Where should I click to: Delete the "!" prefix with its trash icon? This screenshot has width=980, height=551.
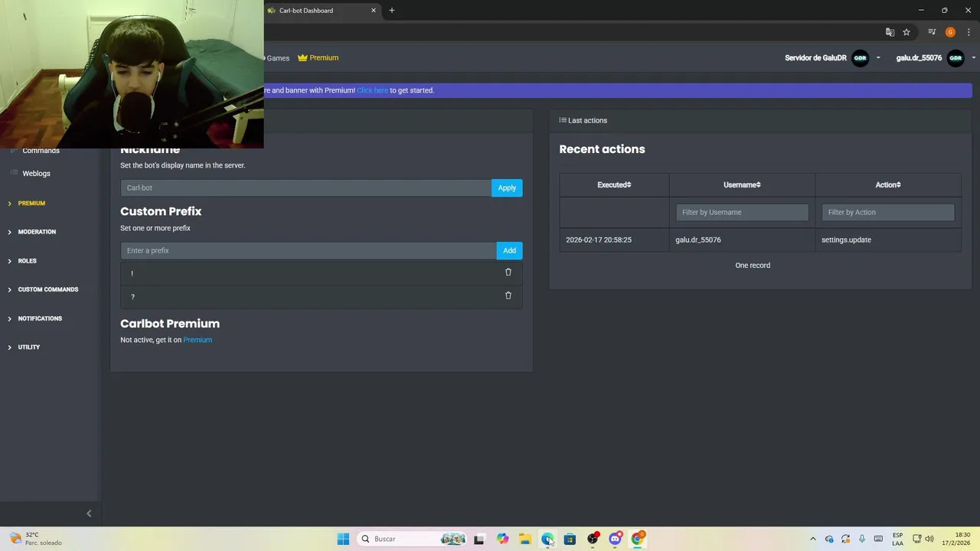click(508, 272)
